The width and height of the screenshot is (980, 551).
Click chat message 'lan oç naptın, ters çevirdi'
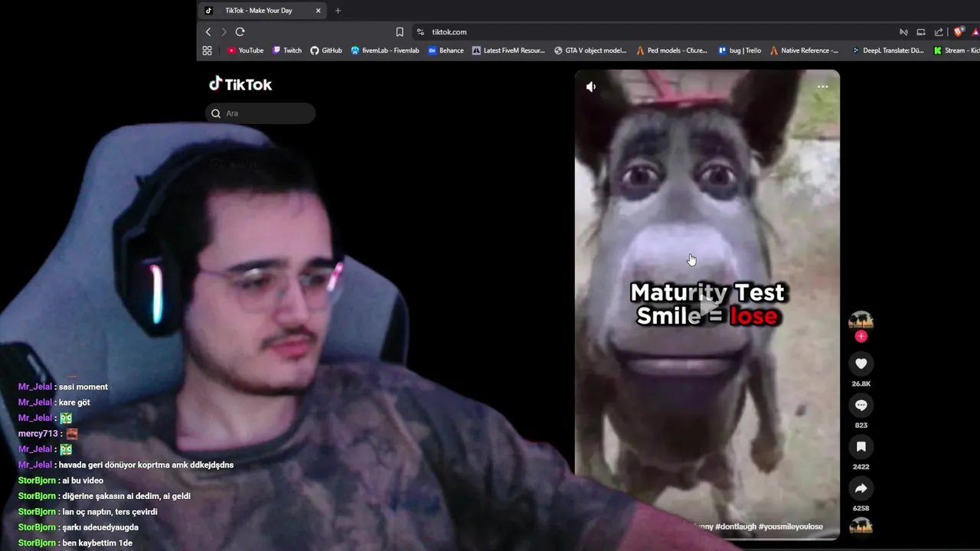[x=108, y=512]
